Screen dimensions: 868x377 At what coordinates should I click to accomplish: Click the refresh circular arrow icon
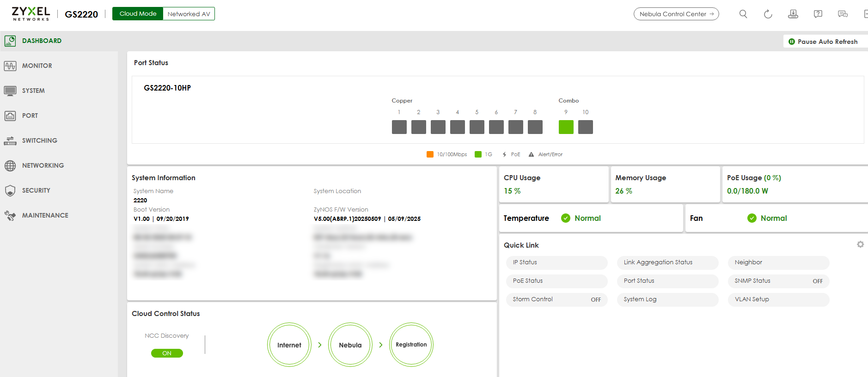tap(768, 14)
